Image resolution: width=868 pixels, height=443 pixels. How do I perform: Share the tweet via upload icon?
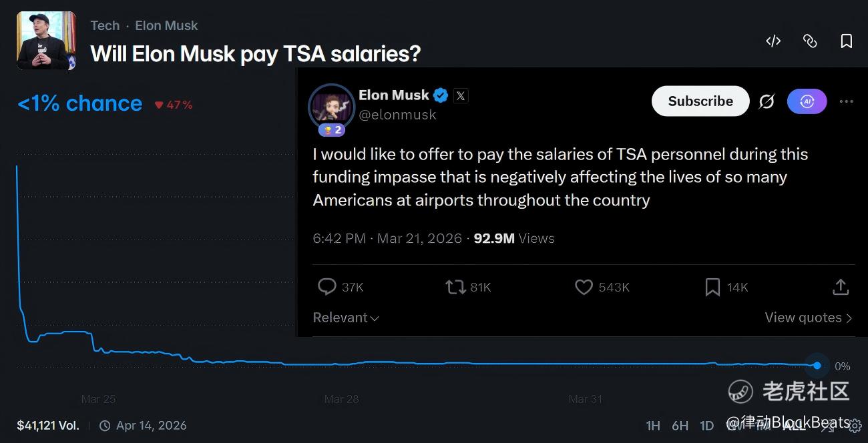point(841,287)
